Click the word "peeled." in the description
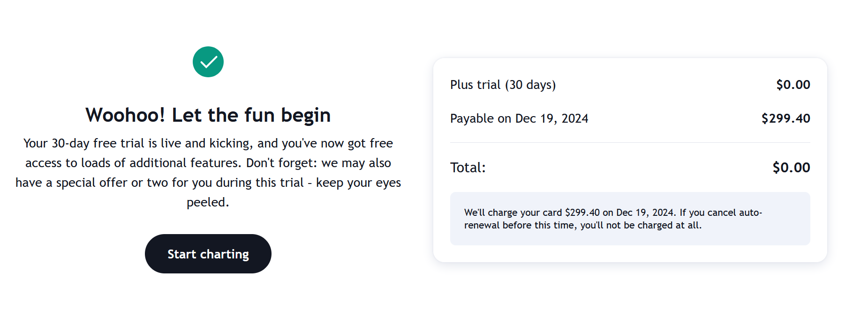Viewport: 868px width, 309px height. pyautogui.click(x=208, y=202)
